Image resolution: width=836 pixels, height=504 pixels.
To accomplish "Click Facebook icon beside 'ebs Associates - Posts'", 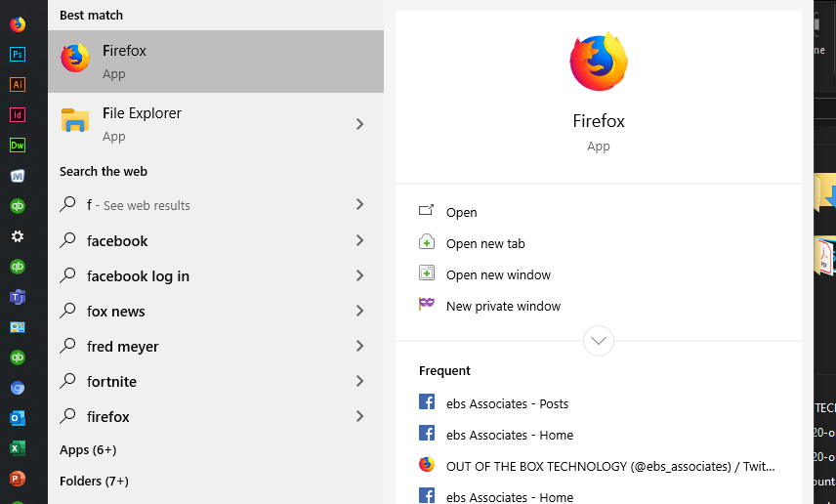I will tap(427, 401).
